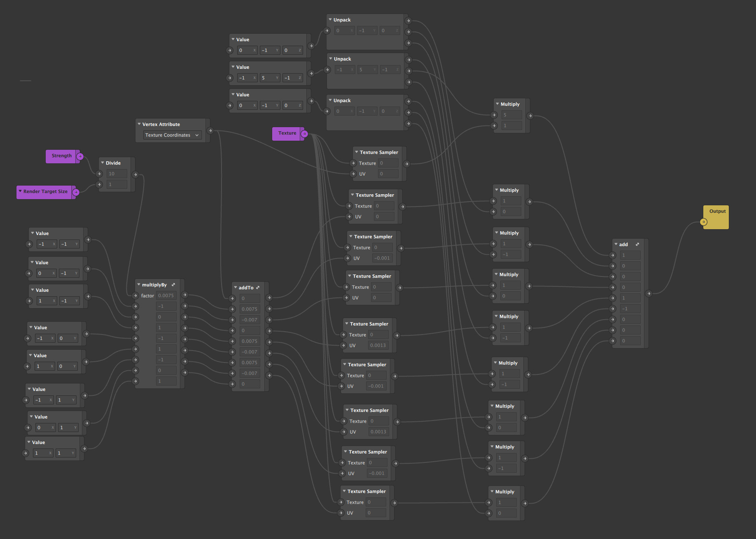Click output port of Value node 1, -1
Image resolution: width=756 pixels, height=539 pixels.
coord(88,296)
